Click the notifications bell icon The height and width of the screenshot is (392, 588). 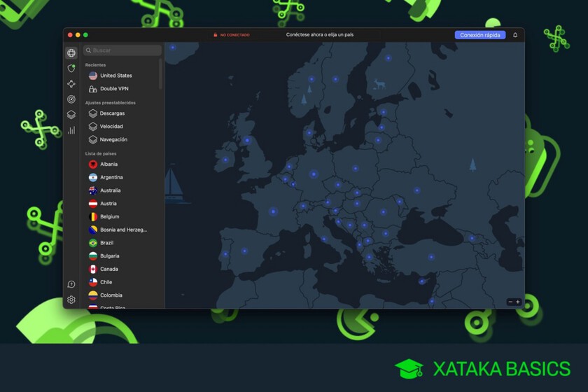tap(515, 35)
